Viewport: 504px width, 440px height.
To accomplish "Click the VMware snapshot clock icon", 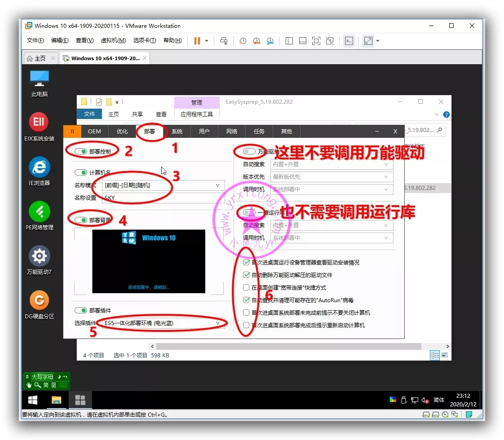I will tap(243, 41).
